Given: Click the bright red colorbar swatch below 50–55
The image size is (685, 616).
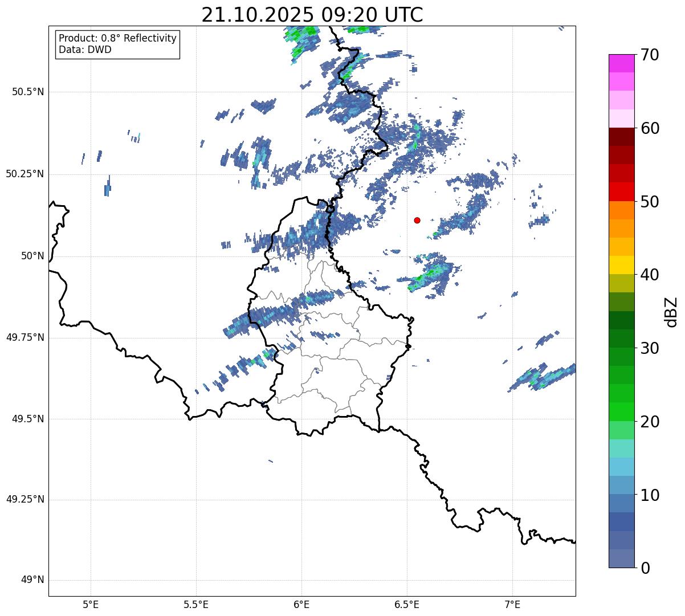Looking at the screenshot, I should (622, 192).
